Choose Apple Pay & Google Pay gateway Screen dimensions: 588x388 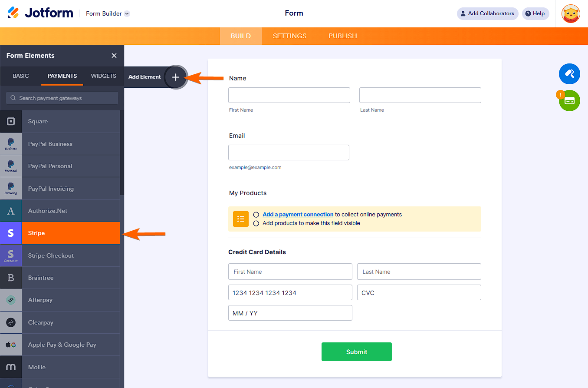(x=60, y=345)
